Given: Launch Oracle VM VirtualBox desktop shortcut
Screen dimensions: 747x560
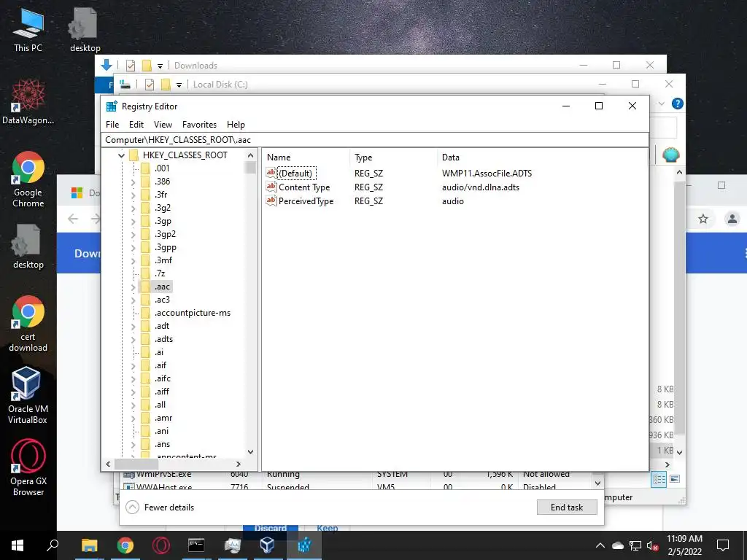Looking at the screenshot, I should coord(28,395).
